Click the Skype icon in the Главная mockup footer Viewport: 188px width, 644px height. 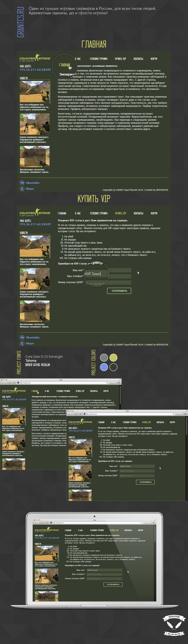[22, 189]
